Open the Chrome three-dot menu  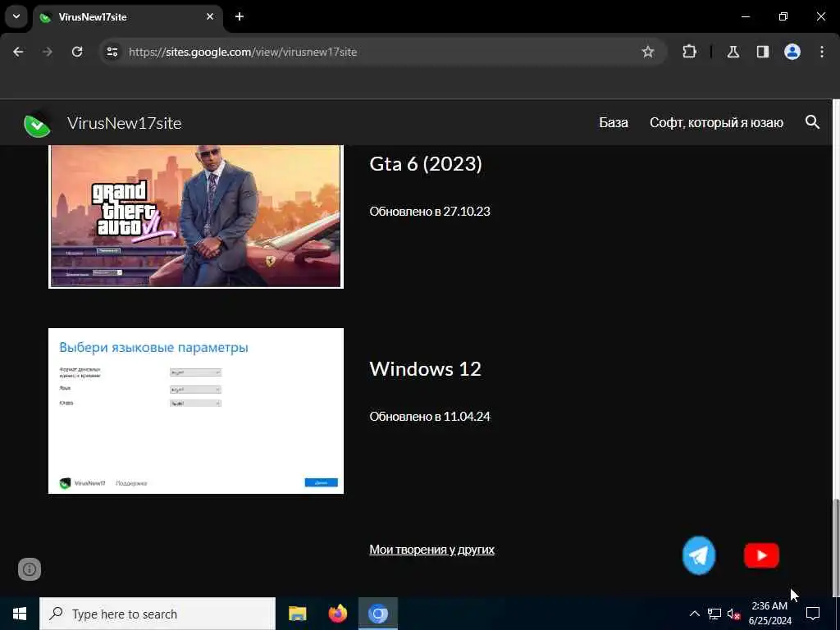822,52
